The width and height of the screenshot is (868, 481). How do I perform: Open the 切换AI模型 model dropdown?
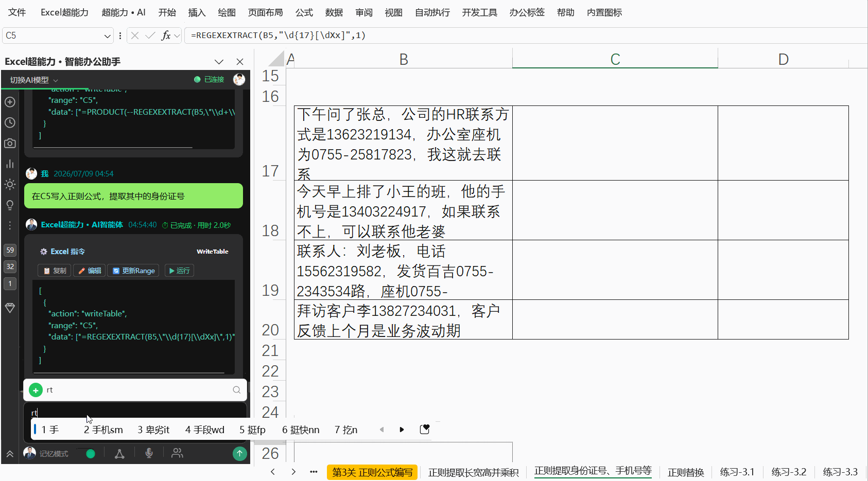tap(34, 80)
